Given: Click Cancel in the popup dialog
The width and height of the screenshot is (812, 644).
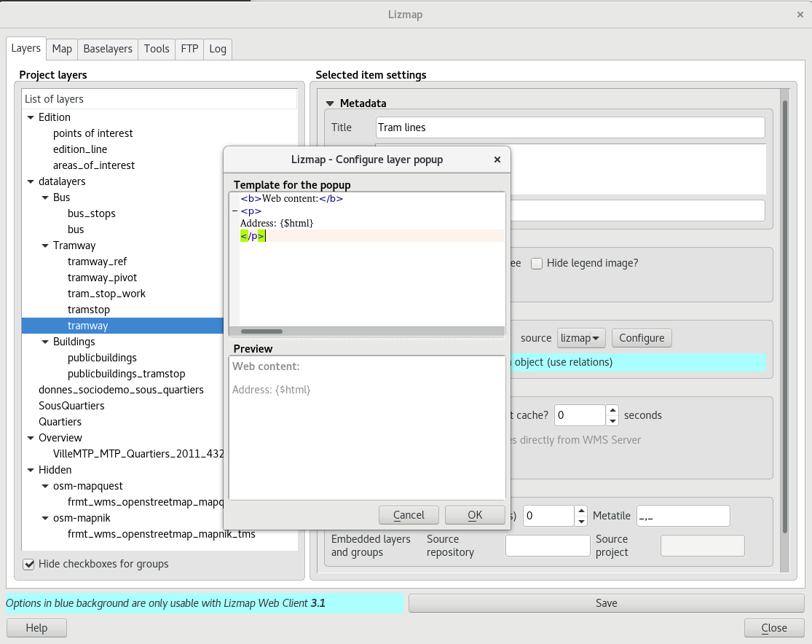Looking at the screenshot, I should (409, 515).
